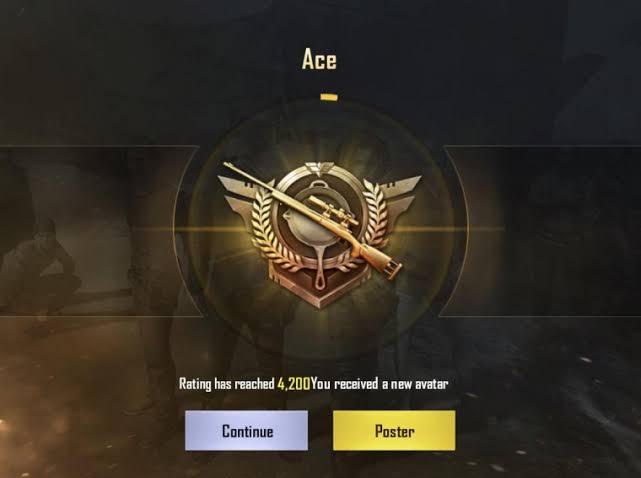Viewport: 641px width, 478px height.
Task: Tap the yellow dash indicator below Ace
Action: tap(329, 97)
